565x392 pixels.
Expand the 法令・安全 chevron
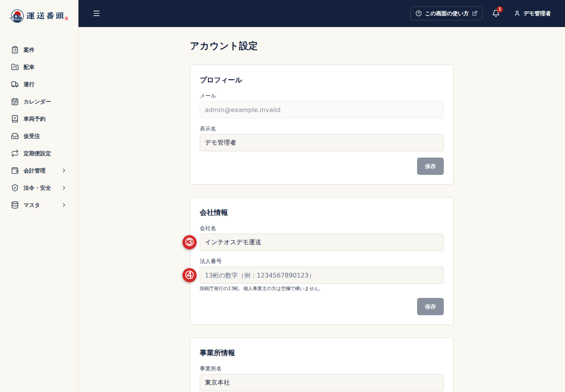[x=64, y=188]
